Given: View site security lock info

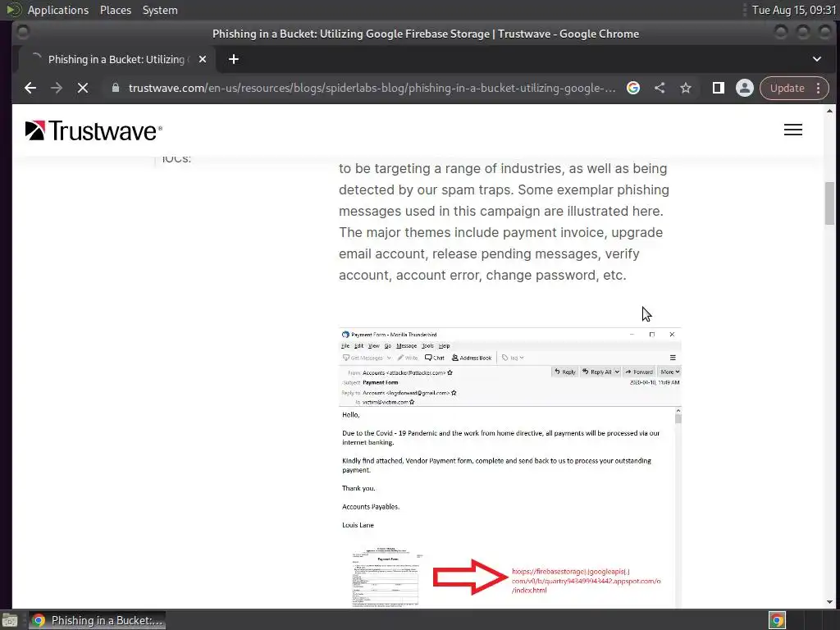Looking at the screenshot, I should pos(115,88).
